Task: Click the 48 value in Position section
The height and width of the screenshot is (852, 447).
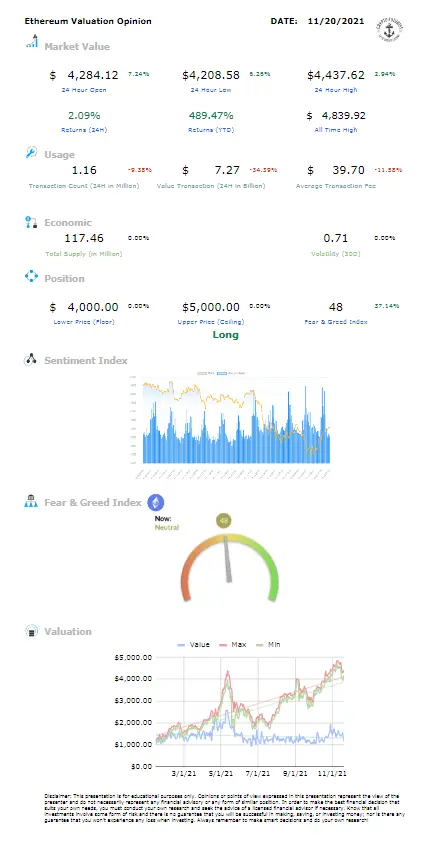Action: [x=336, y=308]
